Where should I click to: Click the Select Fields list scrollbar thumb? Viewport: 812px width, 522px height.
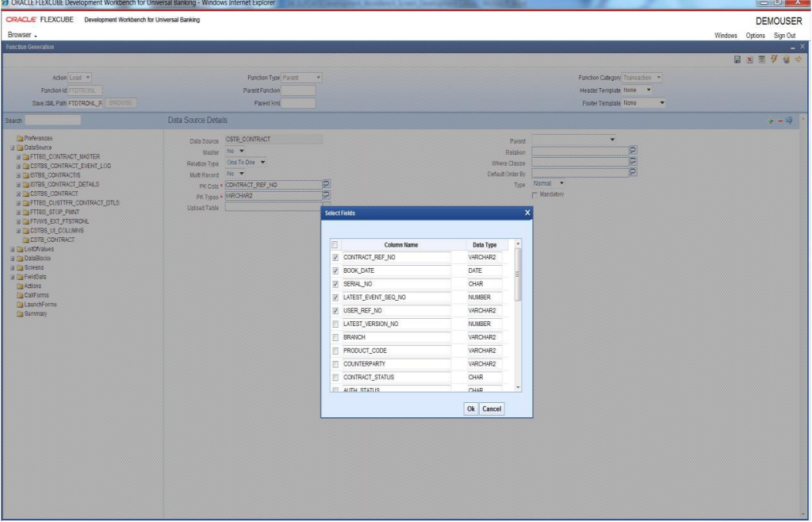[517, 274]
